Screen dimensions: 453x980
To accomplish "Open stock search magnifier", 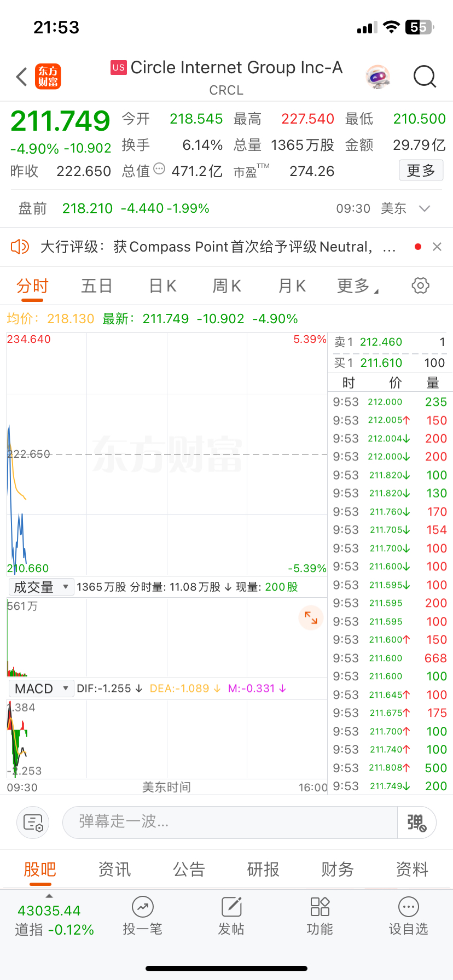I will point(425,77).
